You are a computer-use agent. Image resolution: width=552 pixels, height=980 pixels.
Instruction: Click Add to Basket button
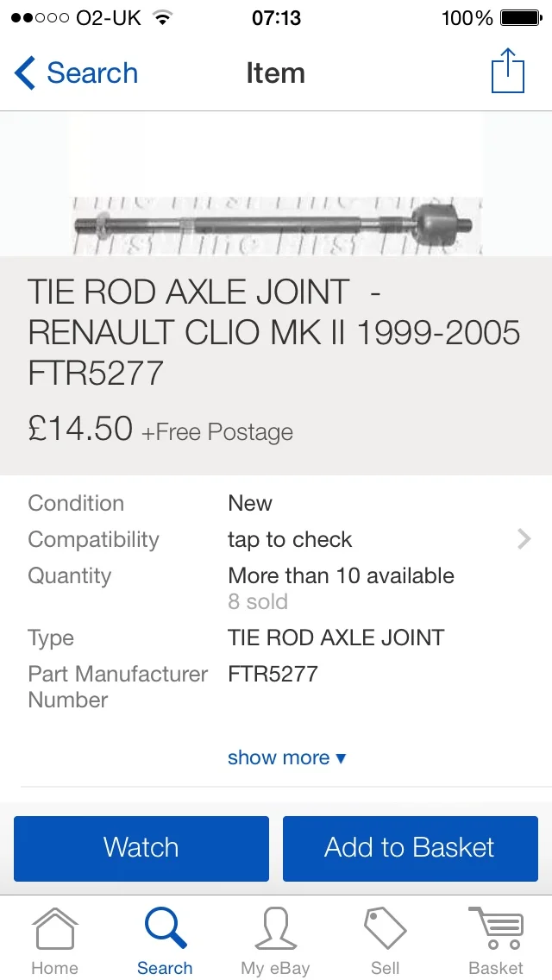(x=410, y=848)
